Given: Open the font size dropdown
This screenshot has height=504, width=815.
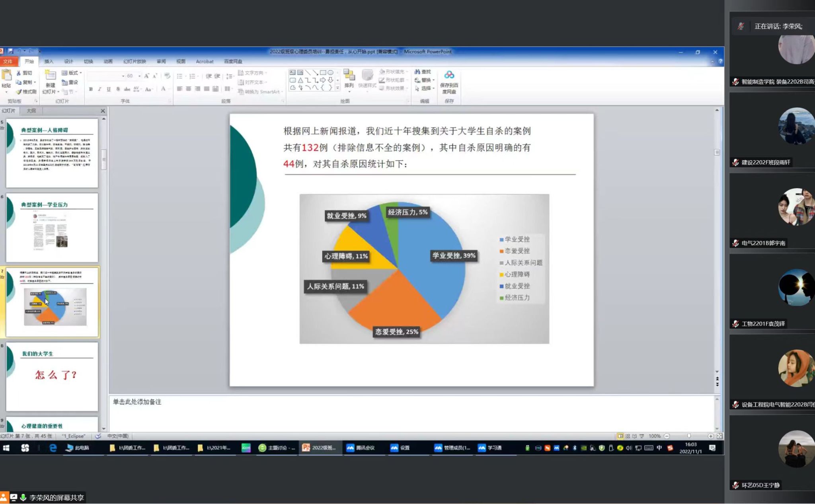Looking at the screenshot, I should pos(139,76).
